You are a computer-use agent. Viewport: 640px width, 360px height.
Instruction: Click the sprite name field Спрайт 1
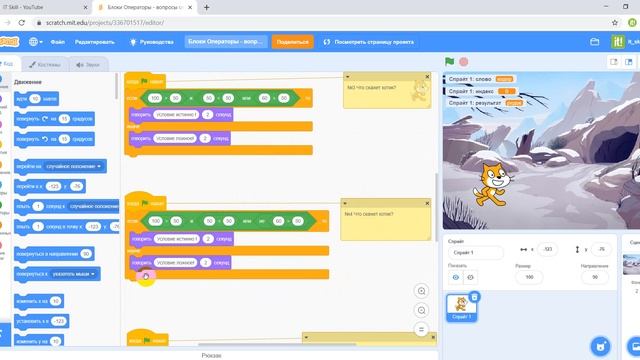(x=476, y=253)
